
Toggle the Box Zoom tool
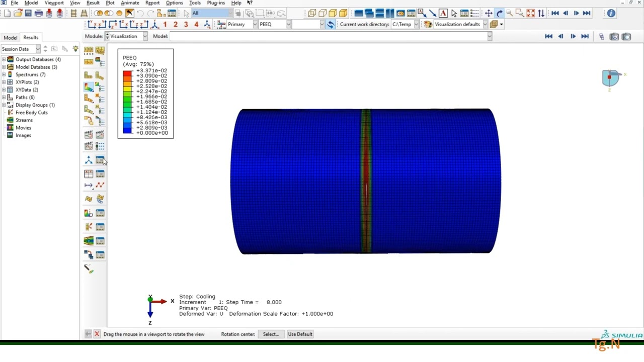coord(520,13)
